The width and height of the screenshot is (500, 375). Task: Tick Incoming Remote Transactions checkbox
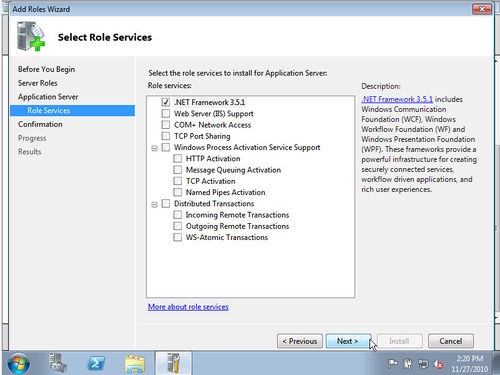(x=178, y=215)
